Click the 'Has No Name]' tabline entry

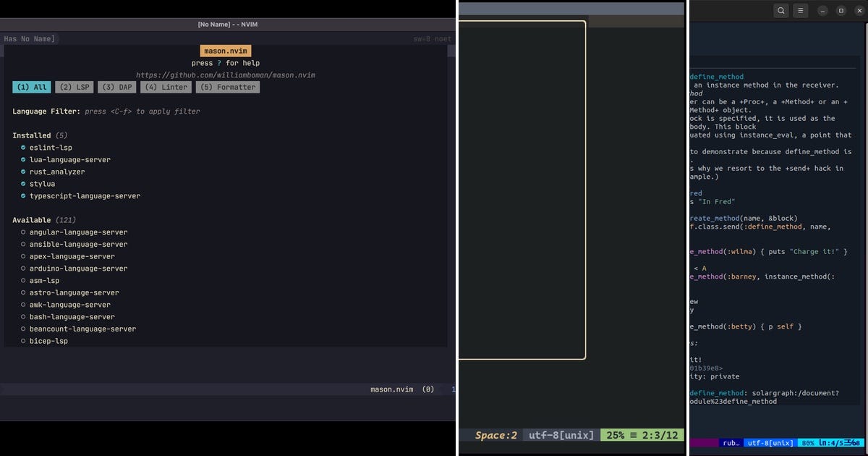[x=29, y=38]
